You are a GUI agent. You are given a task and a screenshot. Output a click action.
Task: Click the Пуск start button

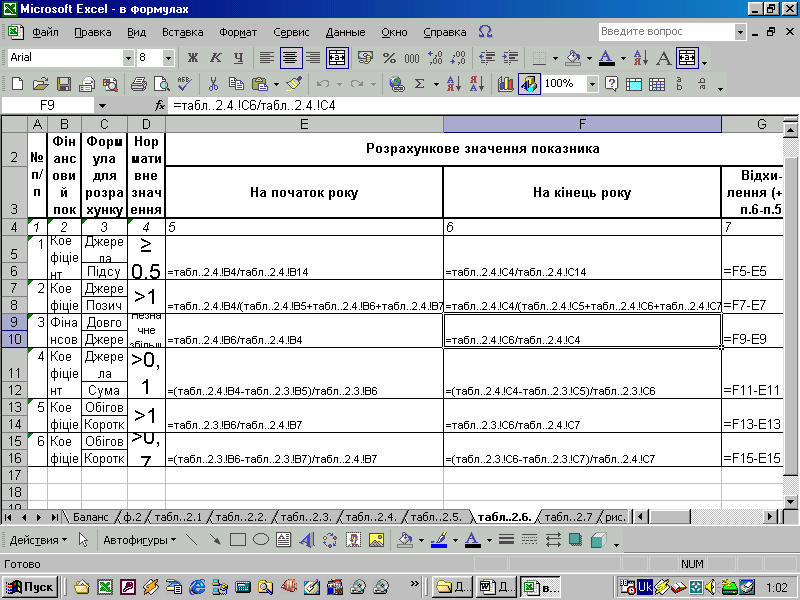pos(32,587)
